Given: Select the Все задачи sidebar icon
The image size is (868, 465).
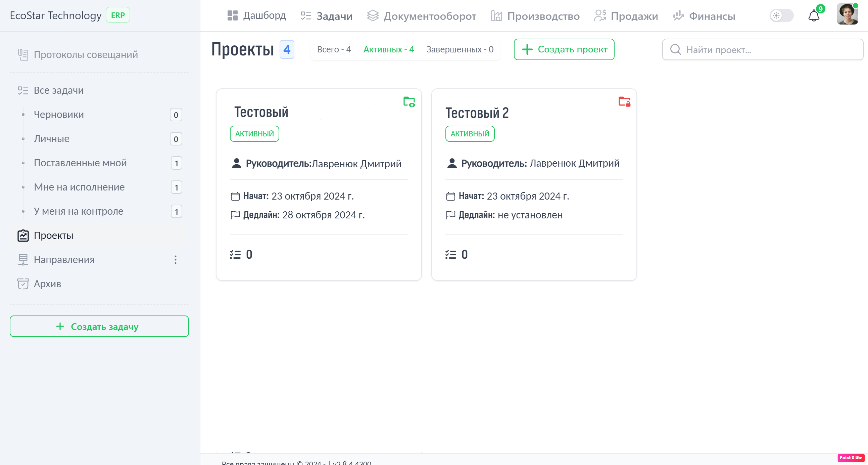Looking at the screenshot, I should 22,90.
